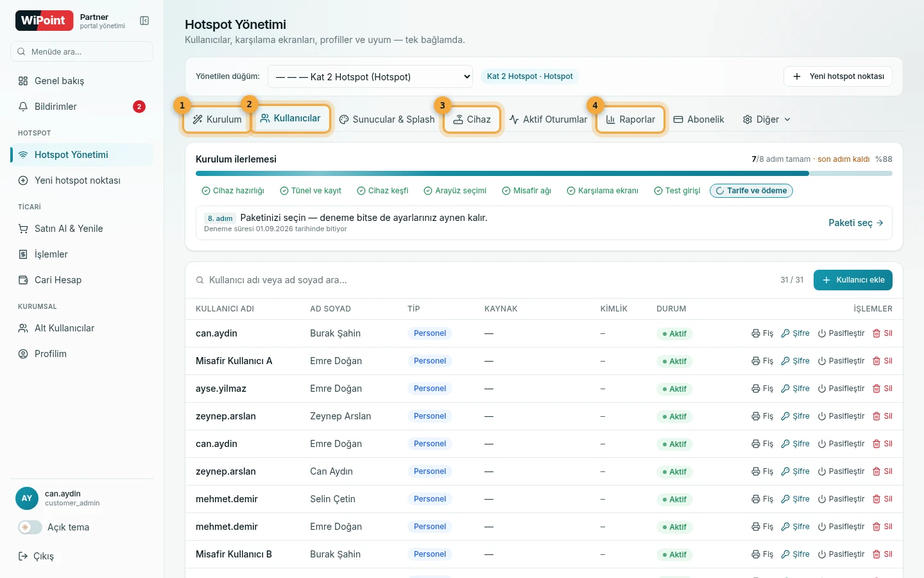This screenshot has width=924, height=578.
Task: Open the Raporlar tab
Action: coord(630,119)
